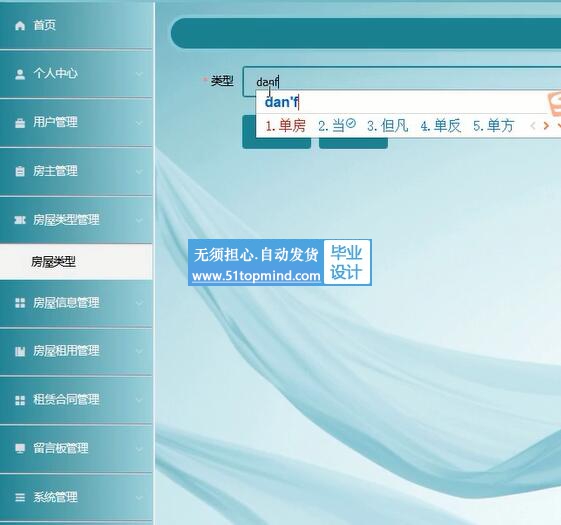Click the grid icon for 房屋信息管理
Screen dimensions: 561x525
click(x=20, y=303)
